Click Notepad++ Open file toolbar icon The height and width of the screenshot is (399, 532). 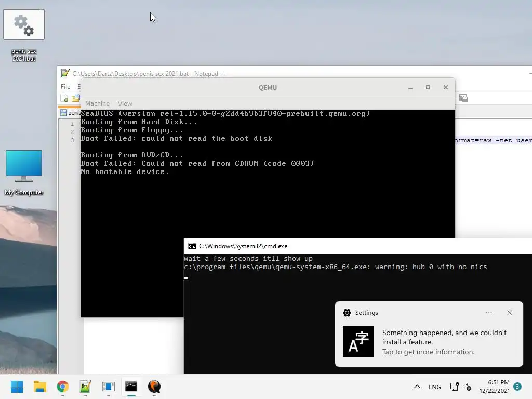76,98
